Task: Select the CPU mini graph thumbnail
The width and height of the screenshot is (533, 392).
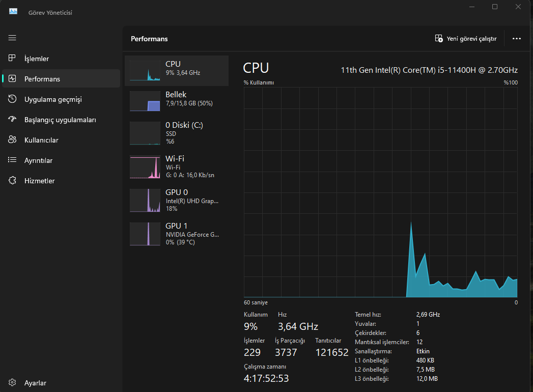Action: click(x=145, y=71)
